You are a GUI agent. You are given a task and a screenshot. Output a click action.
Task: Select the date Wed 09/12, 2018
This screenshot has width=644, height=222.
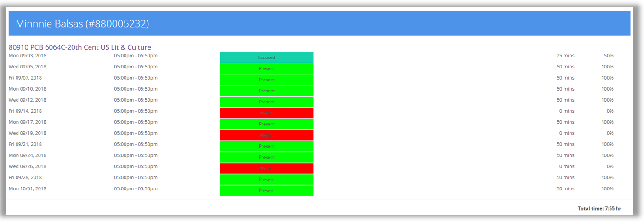(x=28, y=100)
